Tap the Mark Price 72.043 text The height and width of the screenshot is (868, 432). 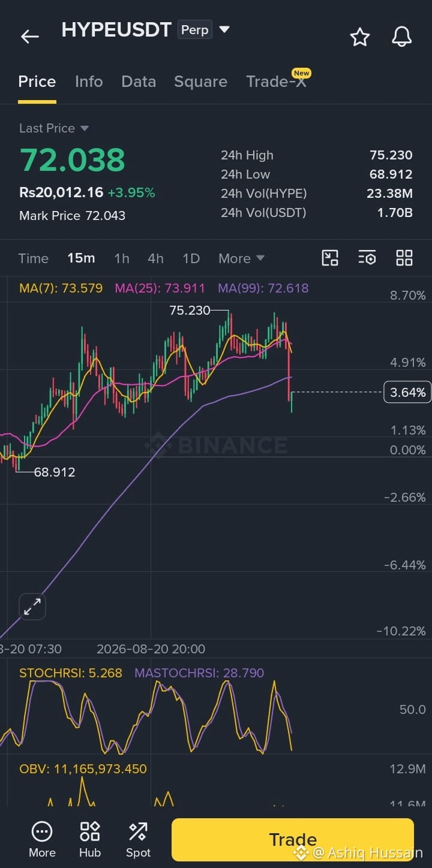click(x=72, y=216)
